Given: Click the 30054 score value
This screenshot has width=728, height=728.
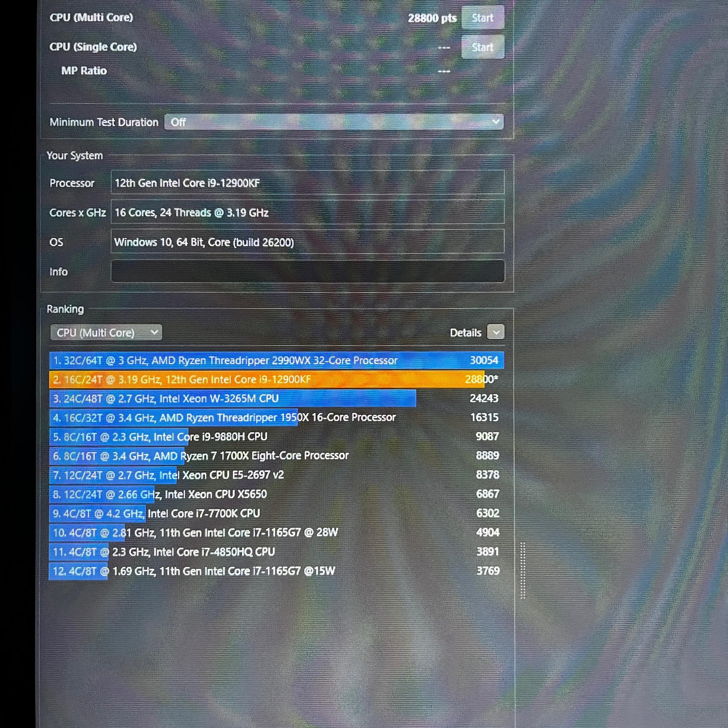Looking at the screenshot, I should pos(484,360).
